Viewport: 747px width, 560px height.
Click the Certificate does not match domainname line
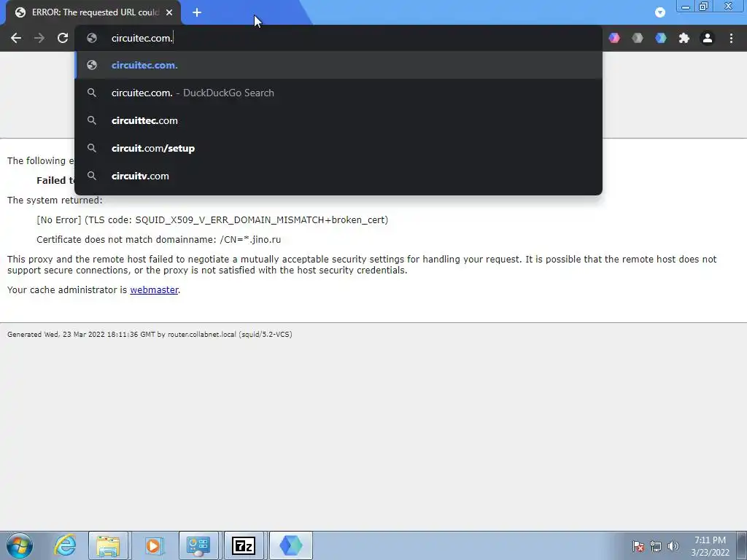(158, 239)
